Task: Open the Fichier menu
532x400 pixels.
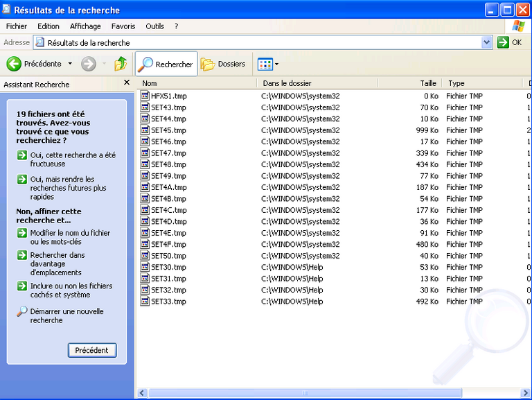Action: click(17, 26)
